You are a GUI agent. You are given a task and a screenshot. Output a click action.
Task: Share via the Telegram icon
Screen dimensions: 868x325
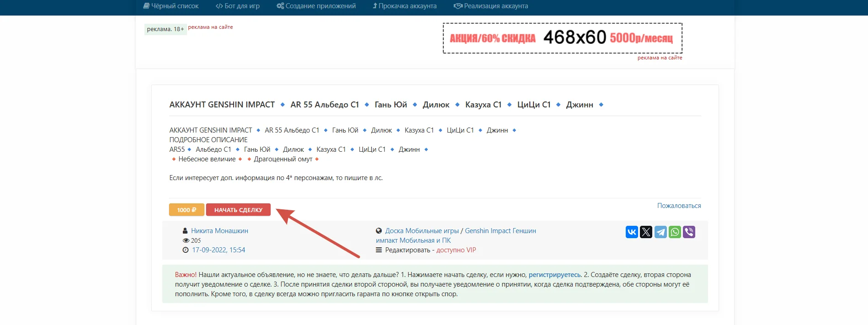660,232
